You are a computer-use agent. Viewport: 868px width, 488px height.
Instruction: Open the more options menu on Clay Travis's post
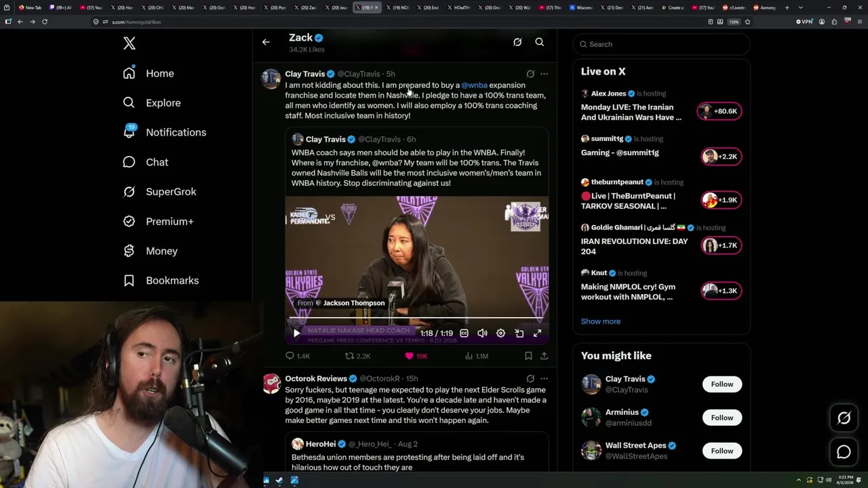(544, 74)
